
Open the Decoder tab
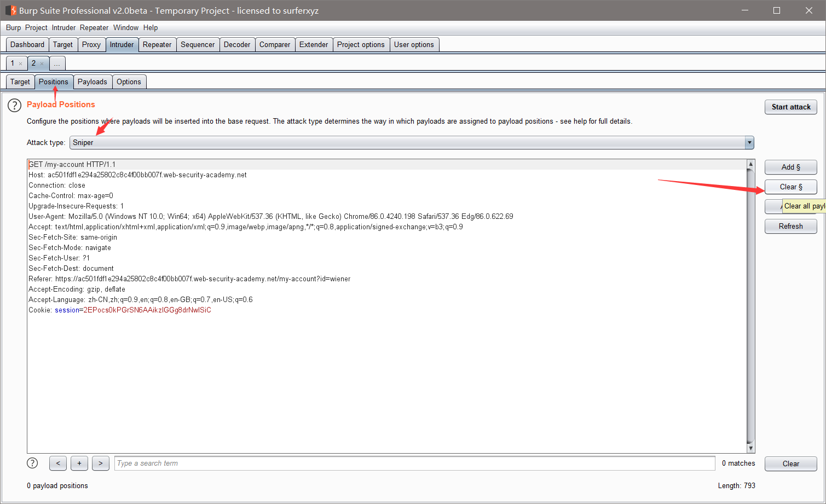tap(237, 44)
